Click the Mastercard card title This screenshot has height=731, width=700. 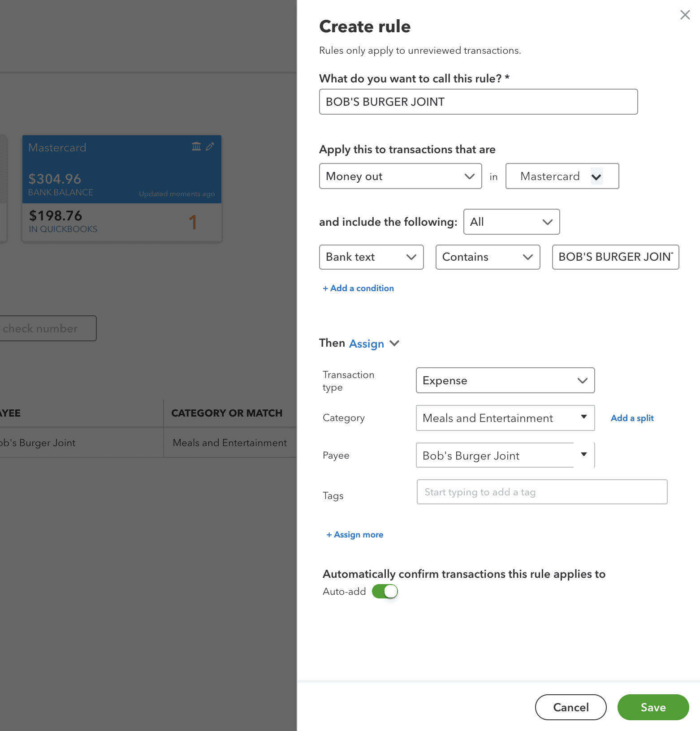(x=57, y=148)
